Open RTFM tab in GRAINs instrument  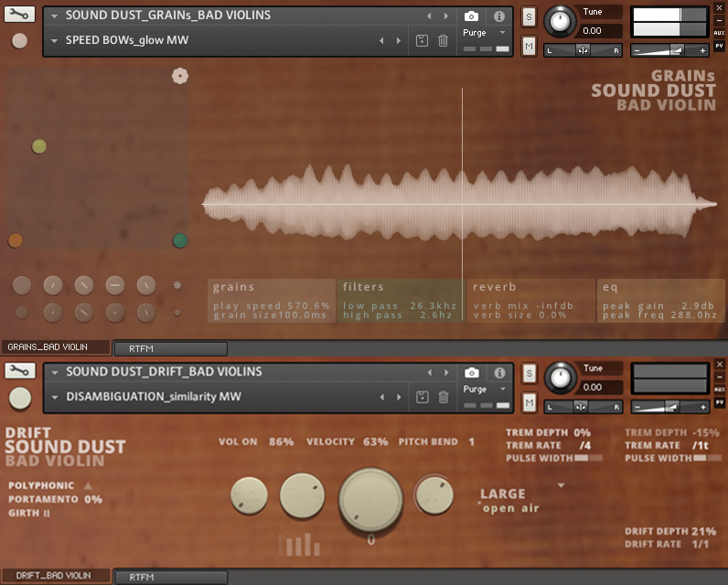click(x=170, y=349)
